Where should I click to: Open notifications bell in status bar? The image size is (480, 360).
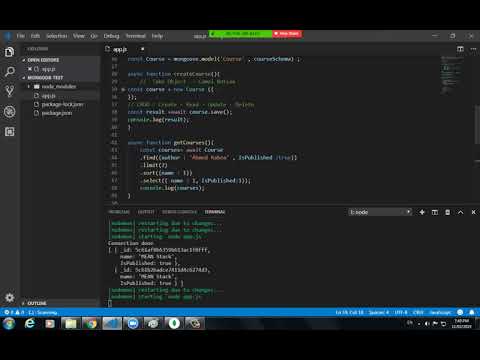click(472, 312)
